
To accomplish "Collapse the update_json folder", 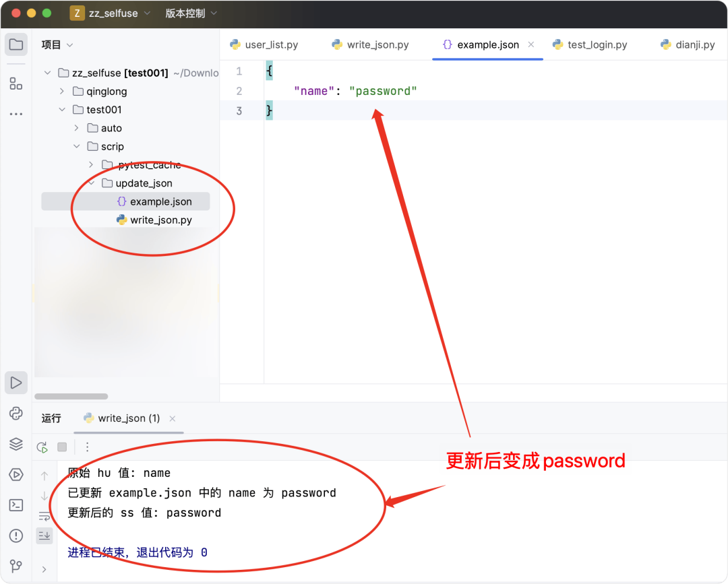I will (92, 183).
